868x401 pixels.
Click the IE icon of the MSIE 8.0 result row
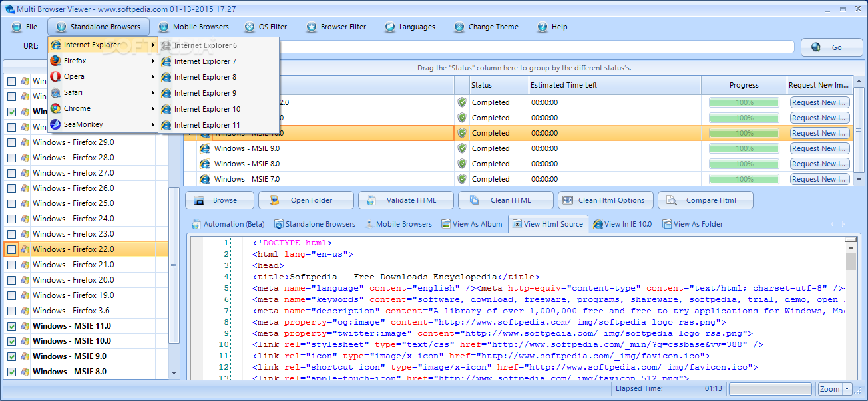[205, 164]
